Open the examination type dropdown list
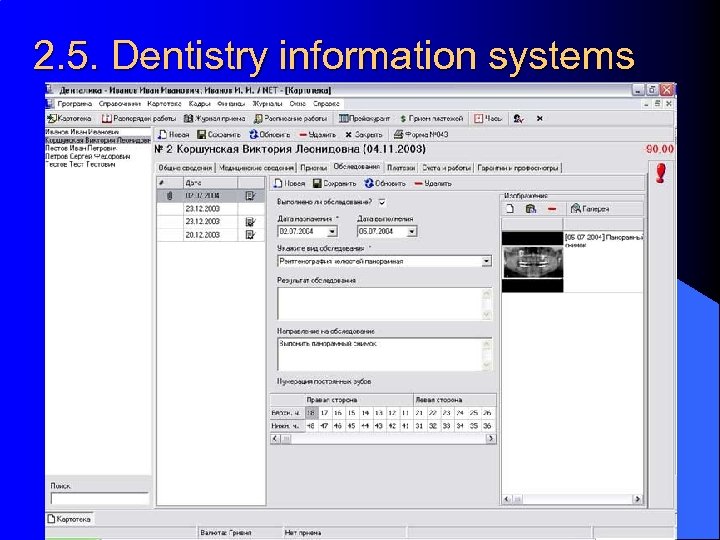This screenshot has height=540, width=720. tap(486, 261)
